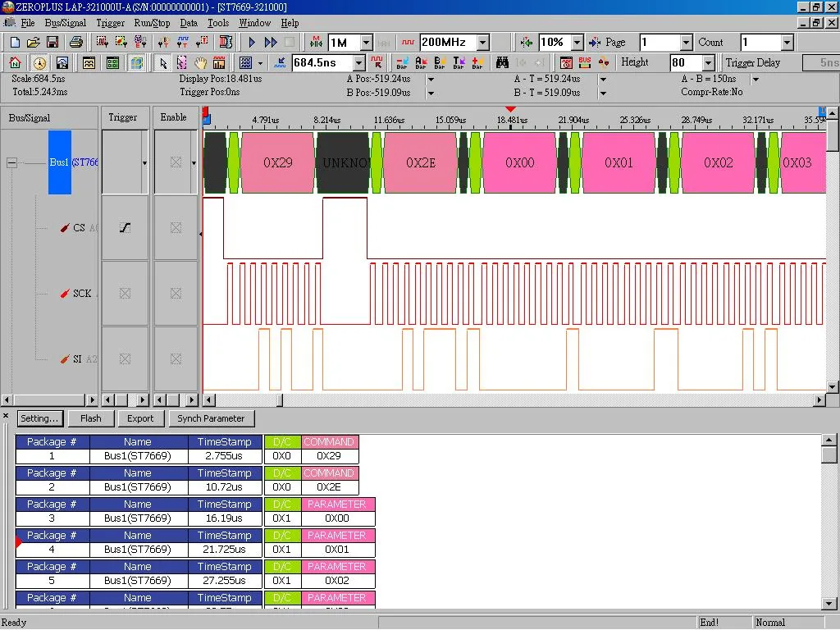
Task: Toggle the SI enable box
Action: click(x=176, y=359)
